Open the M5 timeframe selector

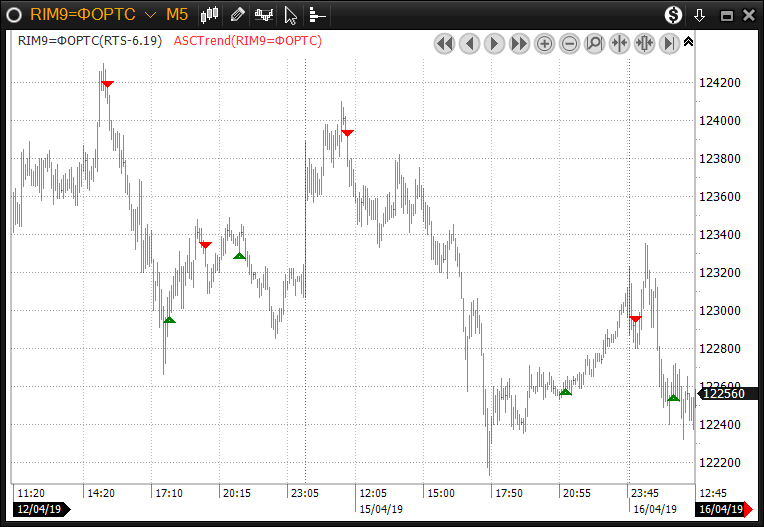[x=176, y=15]
